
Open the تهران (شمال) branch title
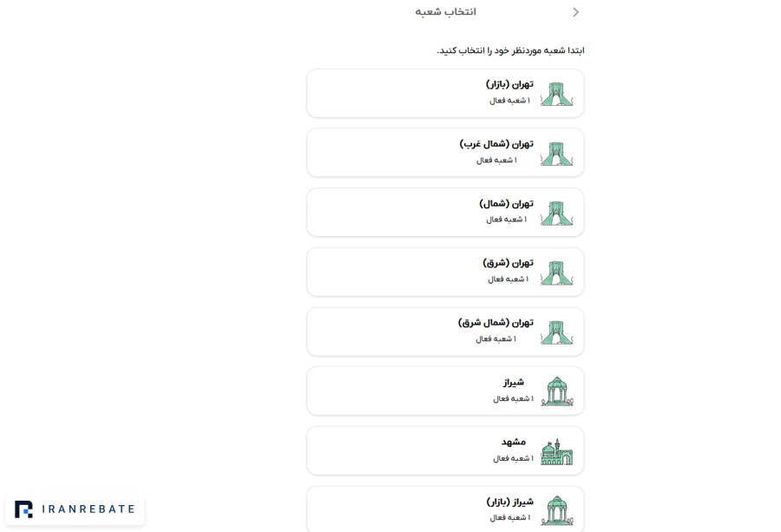point(507,203)
